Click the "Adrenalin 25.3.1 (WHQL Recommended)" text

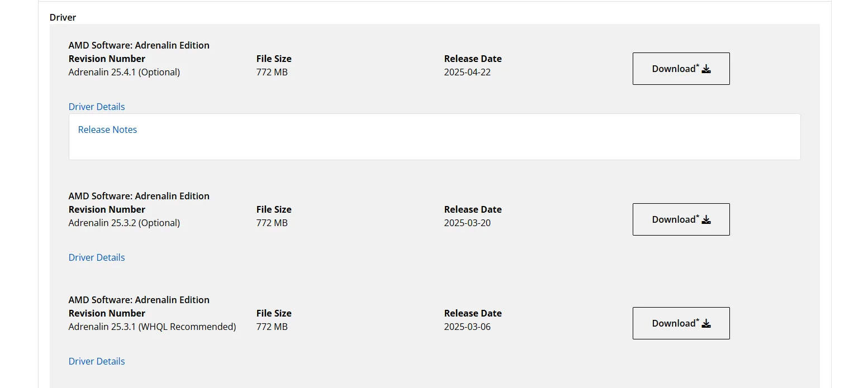click(x=152, y=327)
